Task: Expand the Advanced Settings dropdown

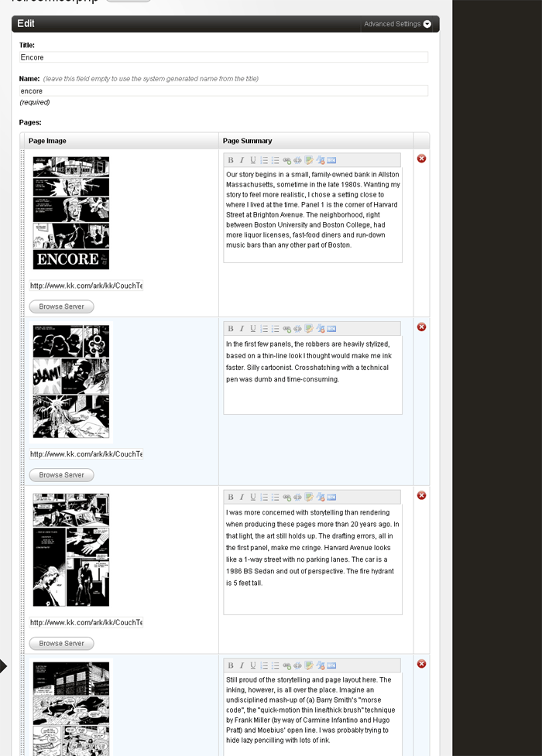Action: [x=398, y=24]
